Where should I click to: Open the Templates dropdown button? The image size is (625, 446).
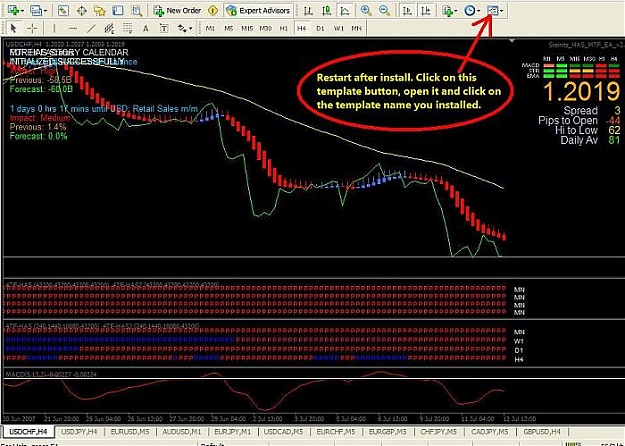coord(495,11)
